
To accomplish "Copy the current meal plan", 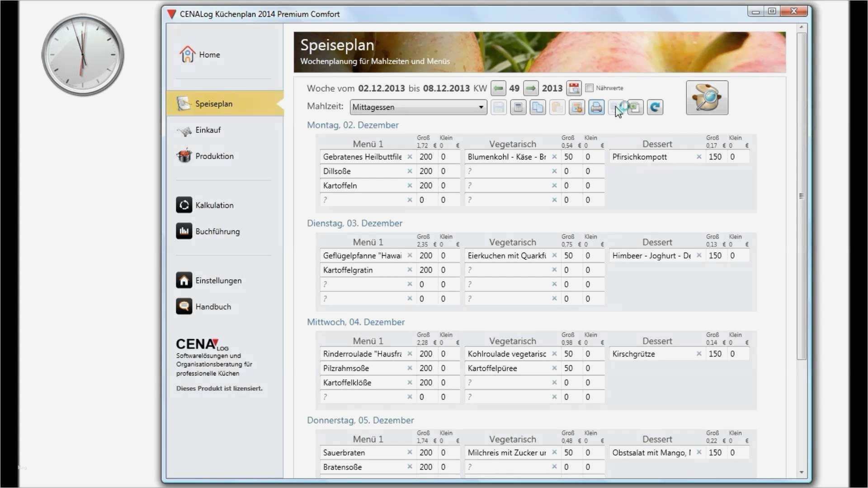I will [538, 107].
